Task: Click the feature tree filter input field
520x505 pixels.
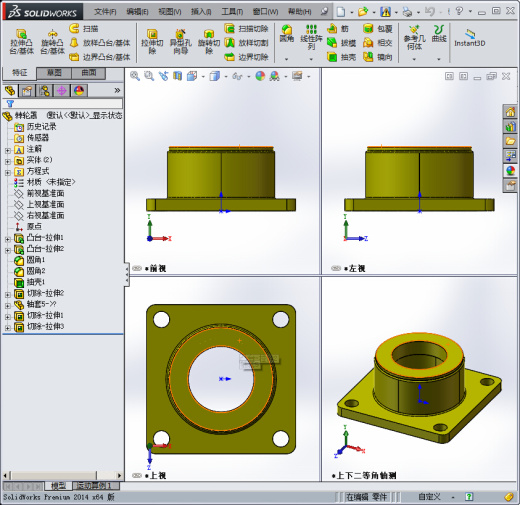Action: pos(62,104)
